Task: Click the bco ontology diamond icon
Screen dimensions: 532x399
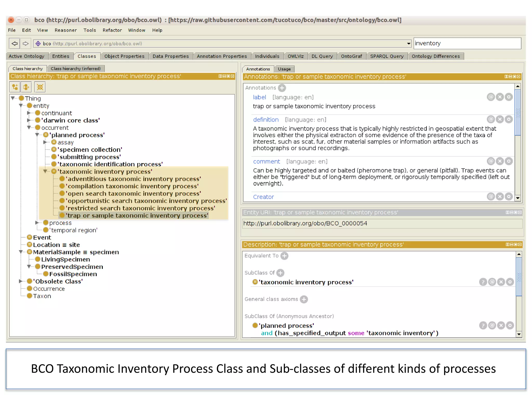Action: pyautogui.click(x=38, y=44)
